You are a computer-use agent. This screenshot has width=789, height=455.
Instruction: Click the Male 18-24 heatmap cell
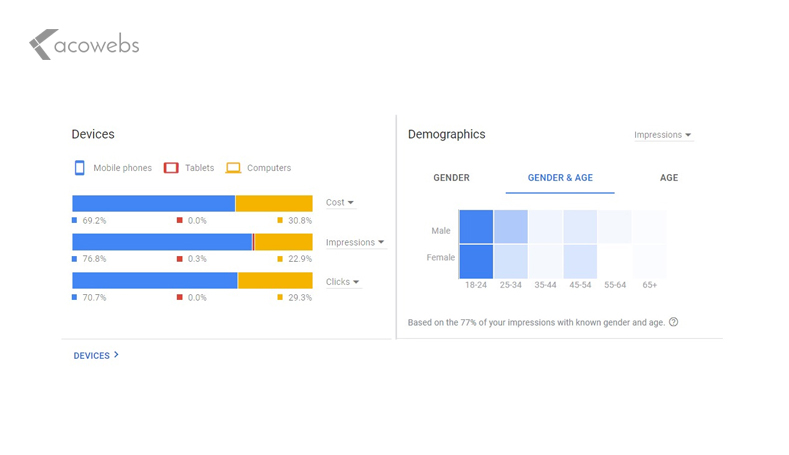(x=476, y=226)
